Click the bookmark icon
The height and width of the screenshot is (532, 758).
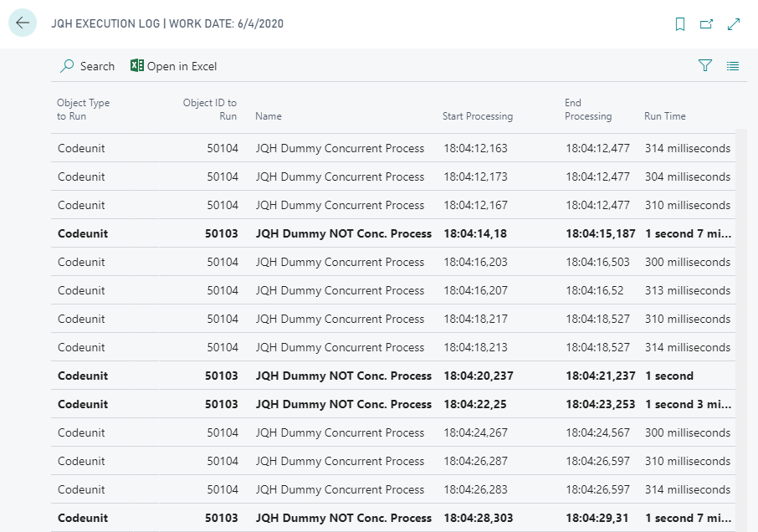(680, 24)
